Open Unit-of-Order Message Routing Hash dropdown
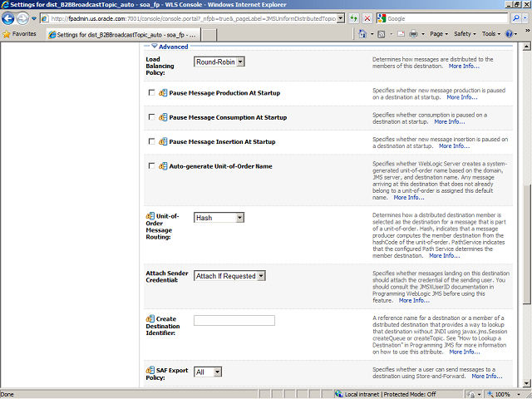532x399 pixels. 219,218
